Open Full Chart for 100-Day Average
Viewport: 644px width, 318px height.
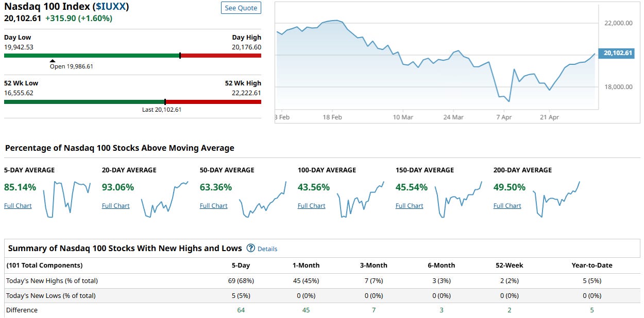point(312,206)
